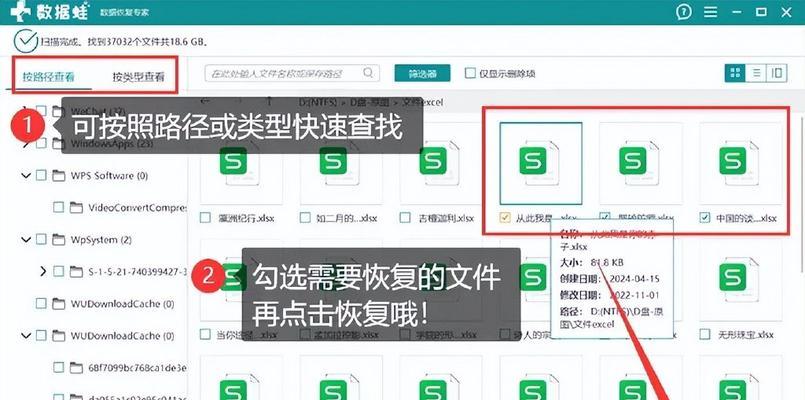
Task: Click the WpSystem folder icon
Action: click(x=59, y=239)
